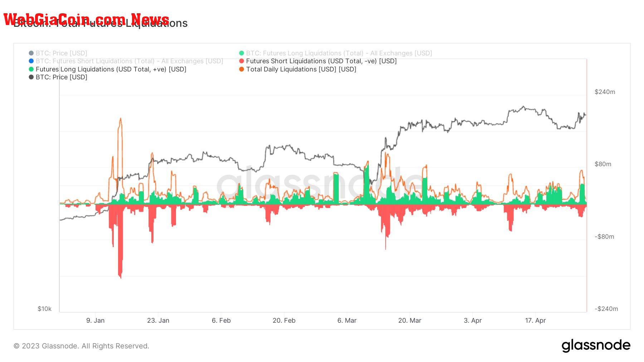Toggle Total Daily Liquidations [USD] legend entry
Screen dimensions: 644x362
pos(298,69)
